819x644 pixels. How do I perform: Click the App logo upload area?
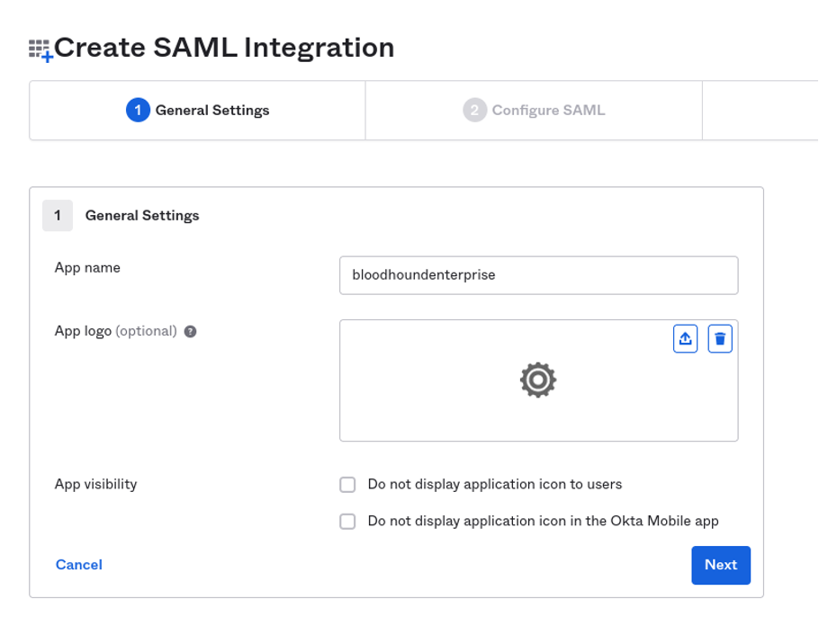click(538, 380)
